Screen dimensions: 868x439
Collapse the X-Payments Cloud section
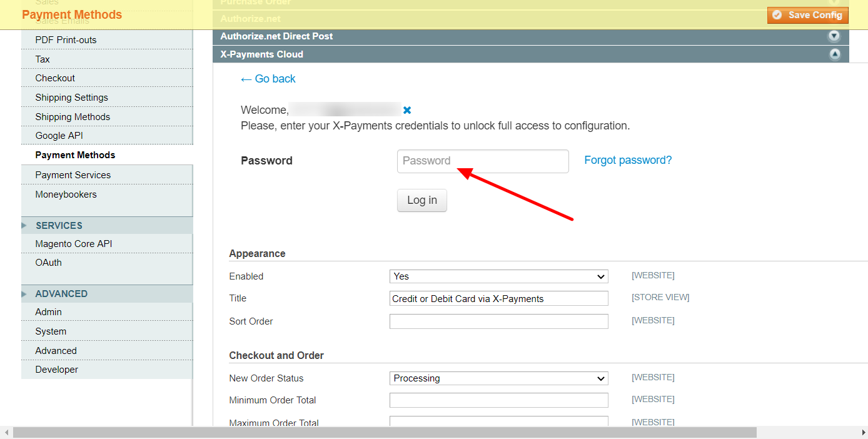pos(530,54)
